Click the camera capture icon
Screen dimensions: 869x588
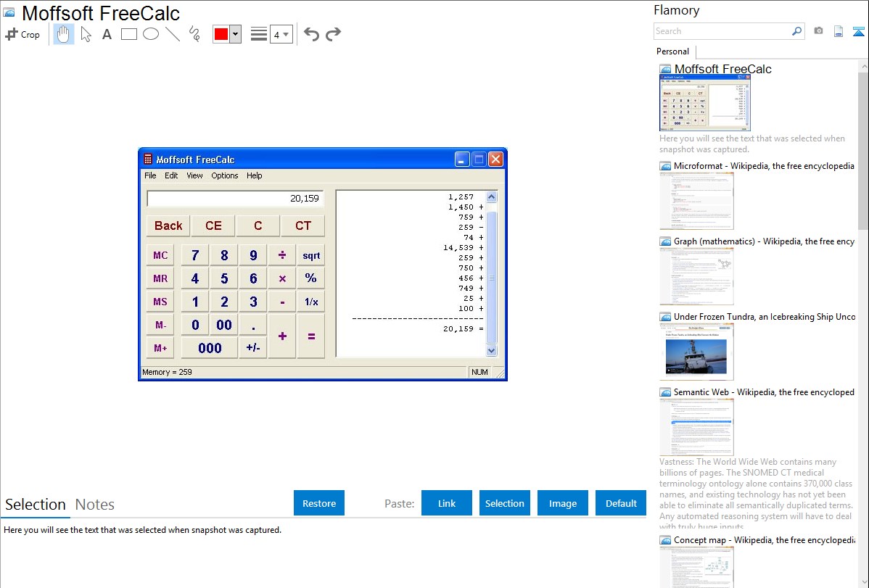[818, 31]
